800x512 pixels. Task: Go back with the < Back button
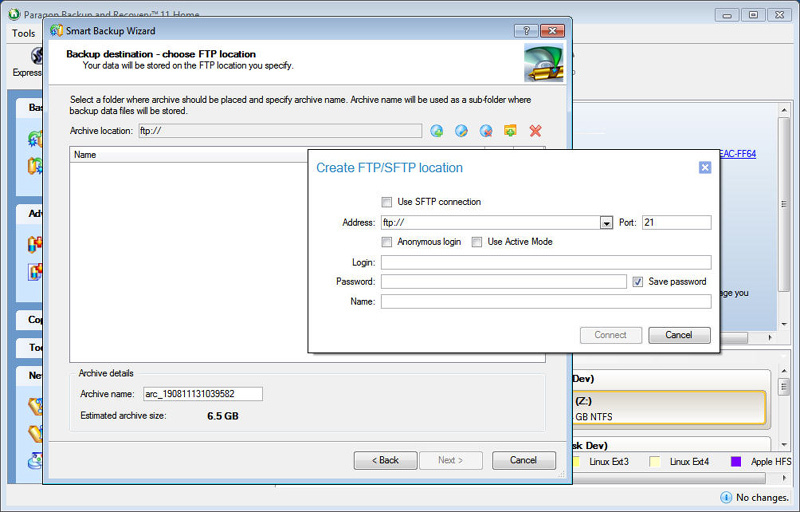tap(385, 460)
